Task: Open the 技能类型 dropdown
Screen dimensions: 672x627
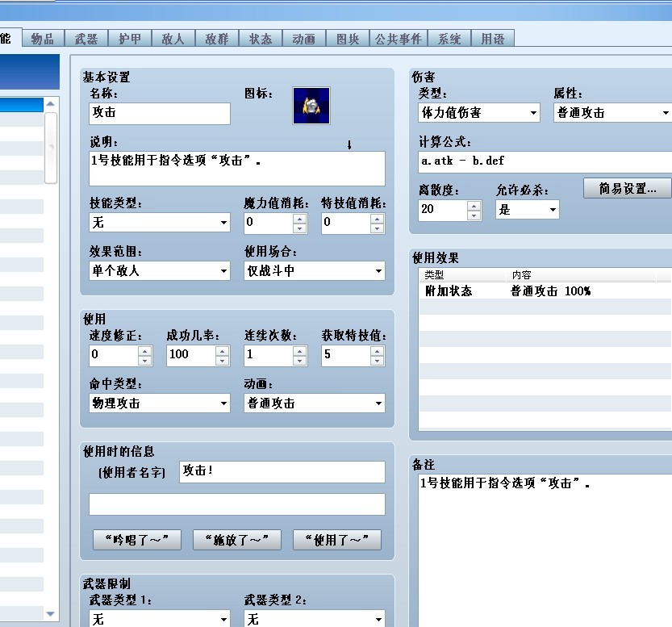Action: point(160,223)
